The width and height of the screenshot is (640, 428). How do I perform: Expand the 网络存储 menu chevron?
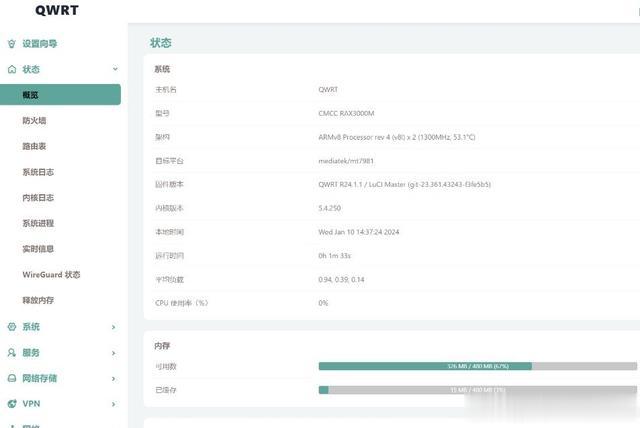click(x=113, y=379)
